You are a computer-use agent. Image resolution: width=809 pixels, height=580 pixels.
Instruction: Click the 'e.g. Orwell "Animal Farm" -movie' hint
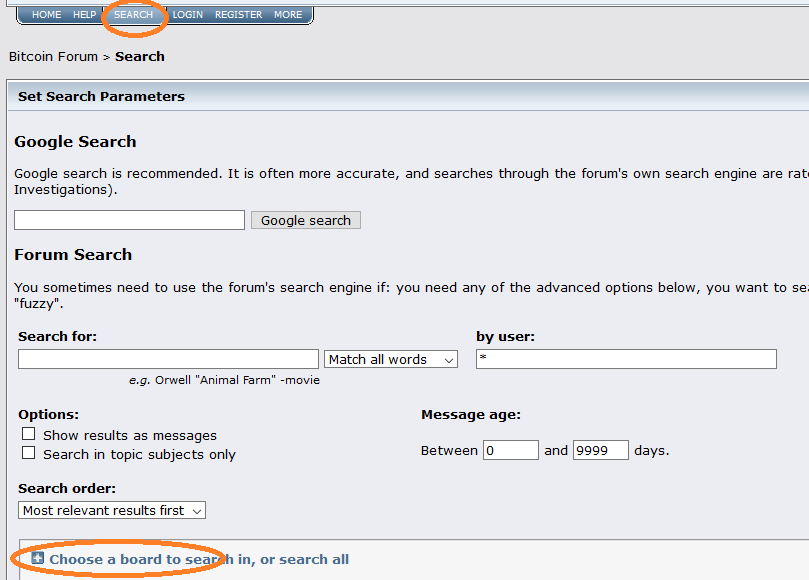tap(224, 380)
